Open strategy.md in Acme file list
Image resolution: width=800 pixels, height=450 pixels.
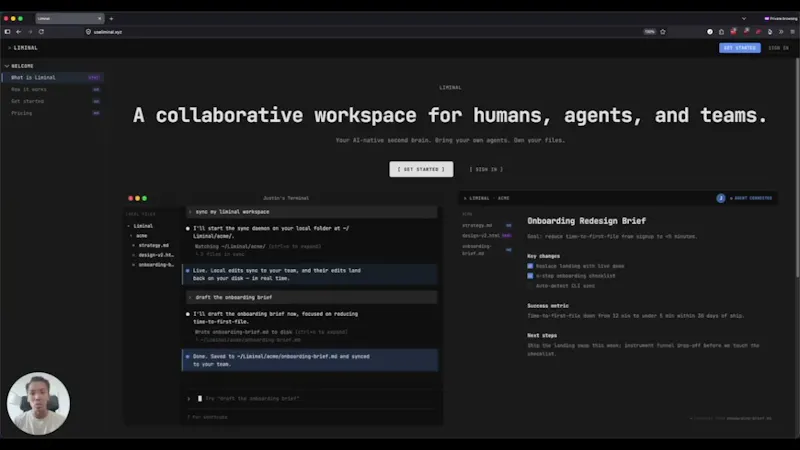tap(487, 226)
